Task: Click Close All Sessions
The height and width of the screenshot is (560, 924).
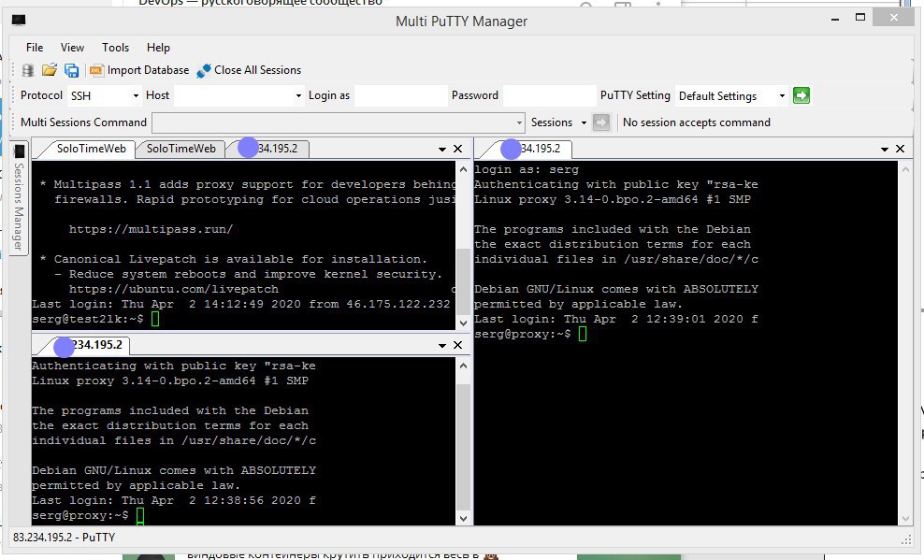Action: coord(249,70)
